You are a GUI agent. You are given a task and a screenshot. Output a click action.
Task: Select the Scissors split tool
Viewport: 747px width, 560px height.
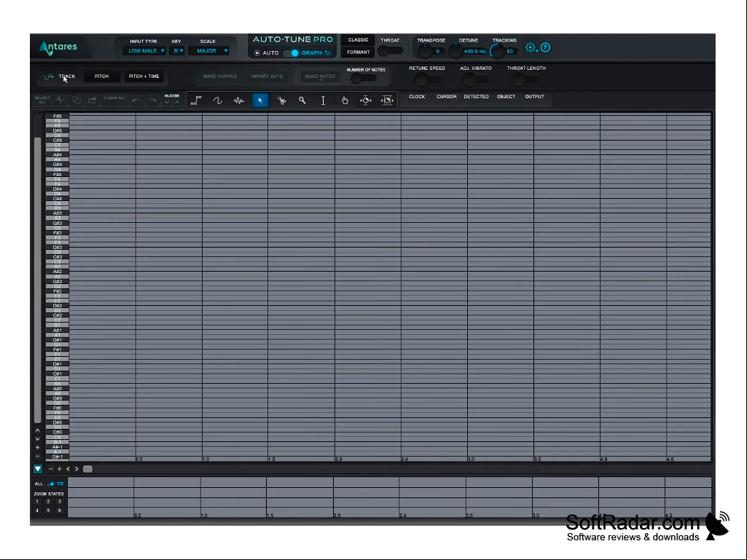pyautogui.click(x=281, y=100)
